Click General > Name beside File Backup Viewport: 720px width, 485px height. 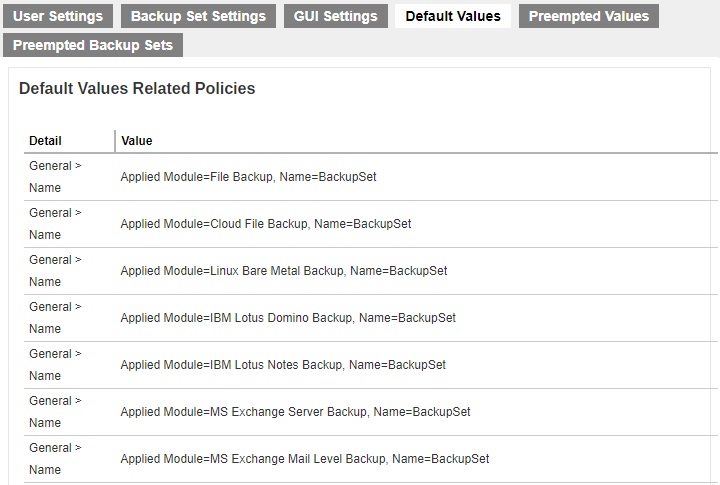coord(55,177)
